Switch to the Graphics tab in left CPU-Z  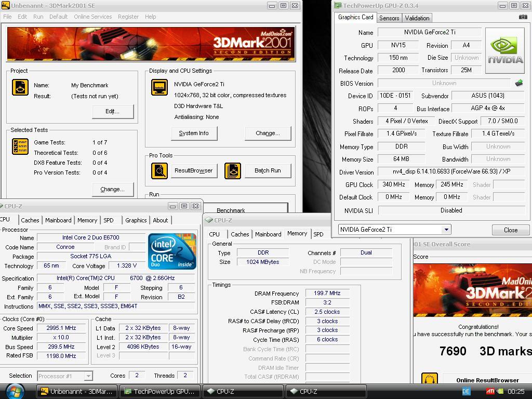(136, 220)
